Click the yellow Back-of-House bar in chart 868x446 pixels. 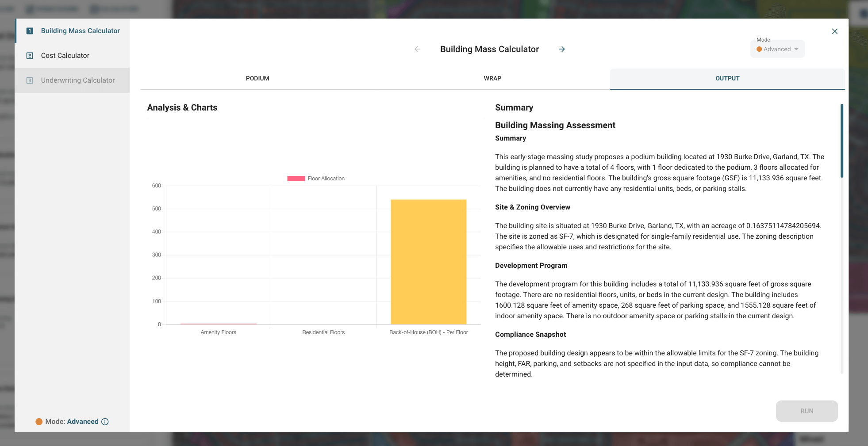428,262
